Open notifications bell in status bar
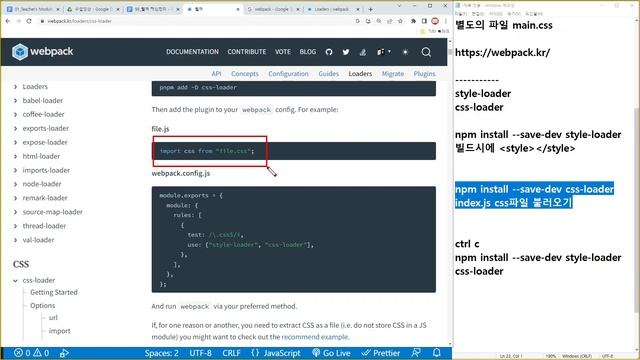The image size is (640, 360). [436, 353]
